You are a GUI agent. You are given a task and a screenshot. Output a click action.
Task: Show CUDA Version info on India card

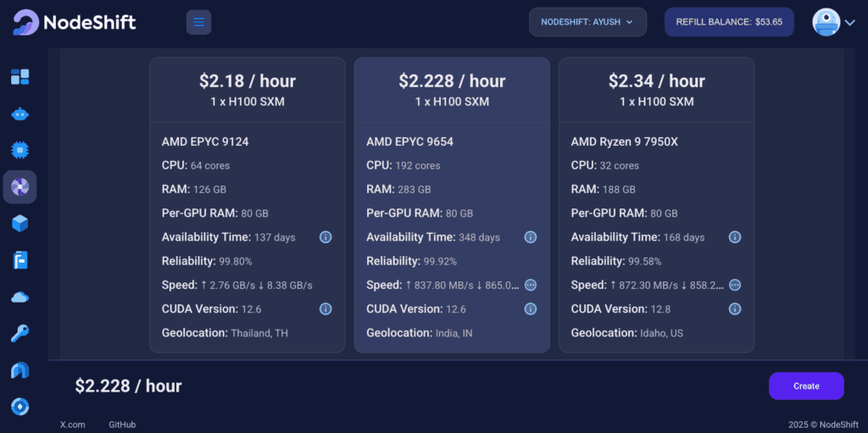click(531, 308)
